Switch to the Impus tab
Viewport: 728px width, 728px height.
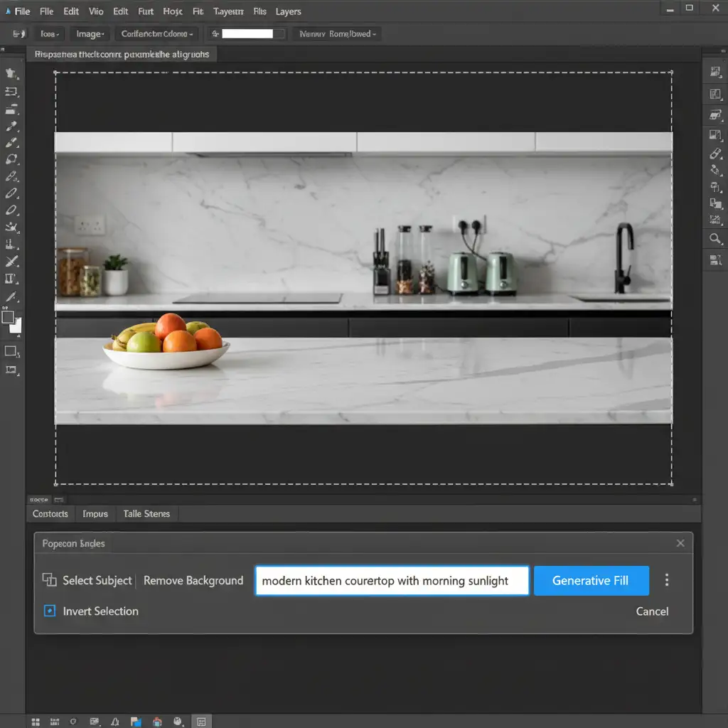[95, 513]
